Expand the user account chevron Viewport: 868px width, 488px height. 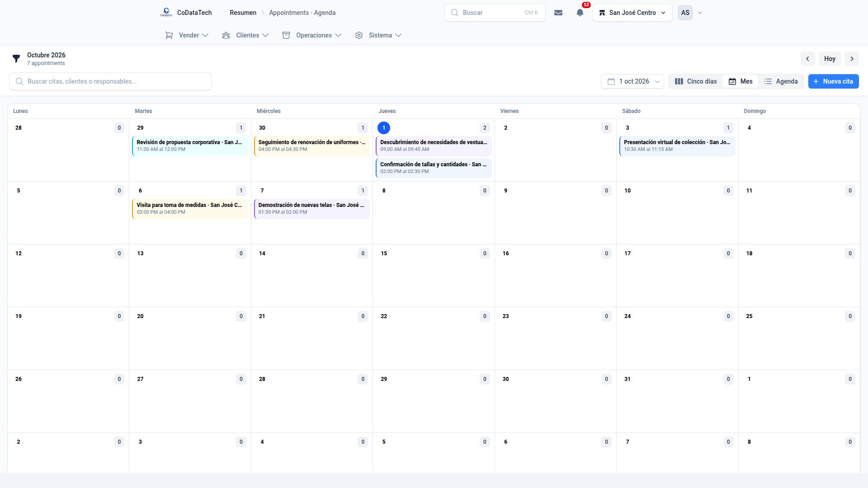[x=700, y=13]
